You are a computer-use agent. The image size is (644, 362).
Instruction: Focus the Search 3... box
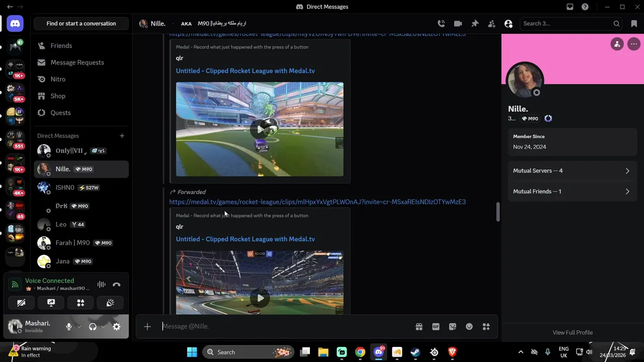tap(571, 24)
